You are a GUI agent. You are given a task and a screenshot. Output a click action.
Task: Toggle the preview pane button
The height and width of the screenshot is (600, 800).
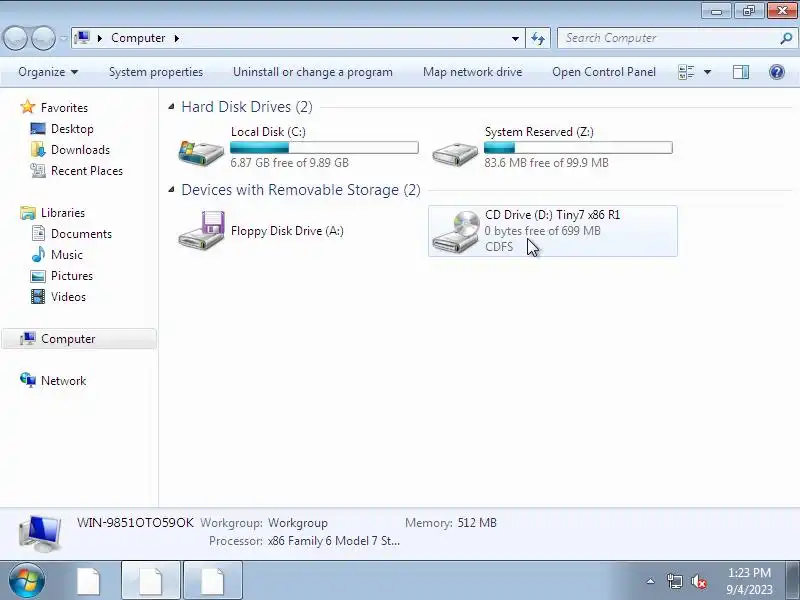click(x=741, y=72)
